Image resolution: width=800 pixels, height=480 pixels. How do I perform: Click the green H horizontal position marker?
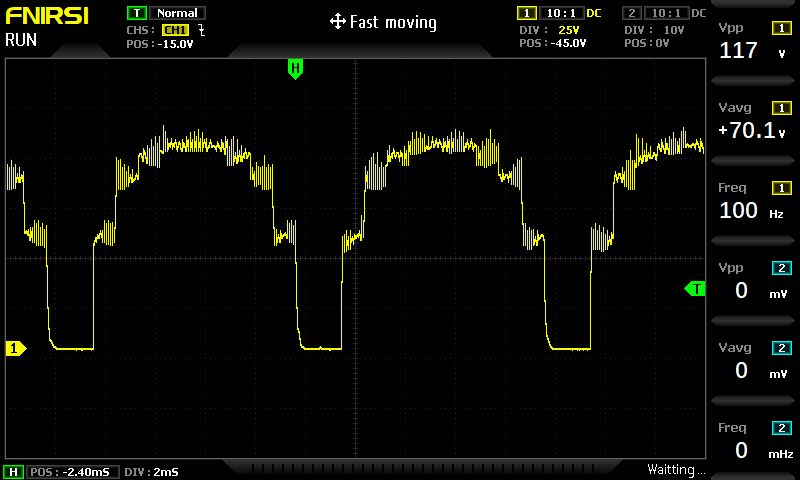(x=295, y=69)
